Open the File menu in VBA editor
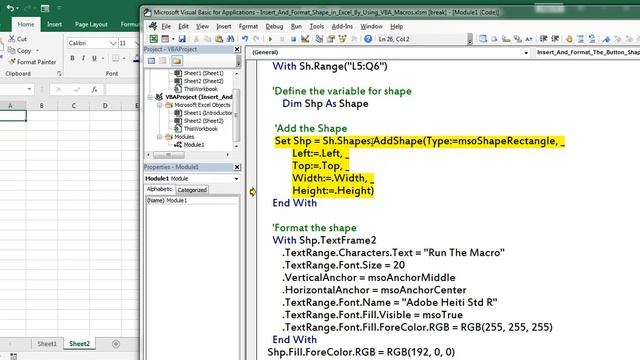640x360 pixels. pos(166,27)
